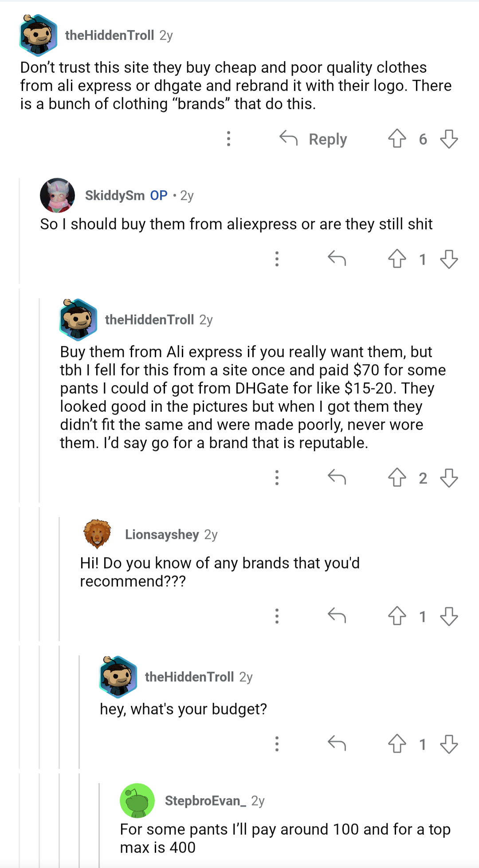View SkiddySm's avatar thumbnail
Image resolution: width=479 pixels, height=868 pixels.
tap(57, 195)
